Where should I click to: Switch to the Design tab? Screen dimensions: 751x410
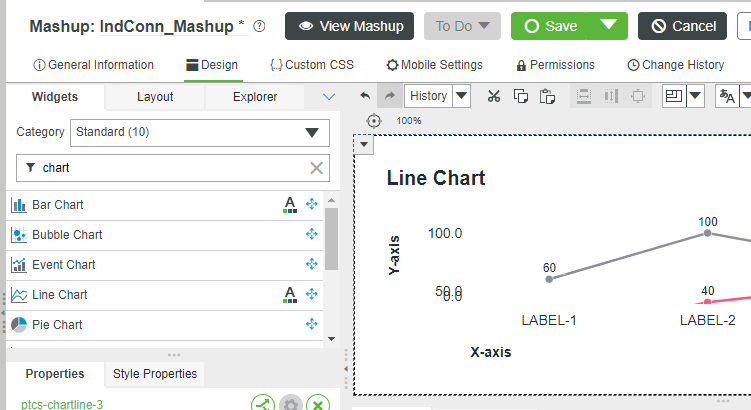point(212,65)
